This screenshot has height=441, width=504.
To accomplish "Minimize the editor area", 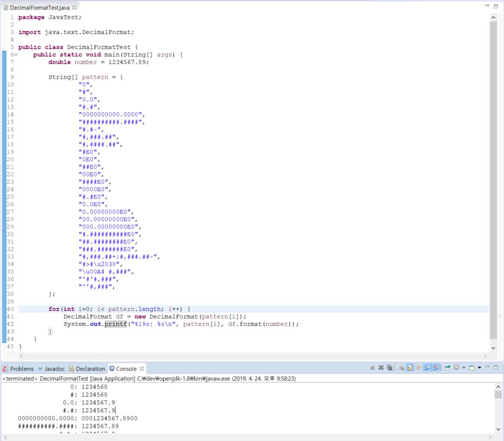I will [487, 6].
